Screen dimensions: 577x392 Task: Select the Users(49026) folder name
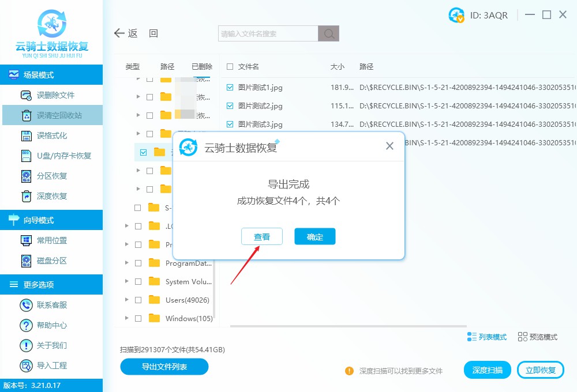(188, 300)
